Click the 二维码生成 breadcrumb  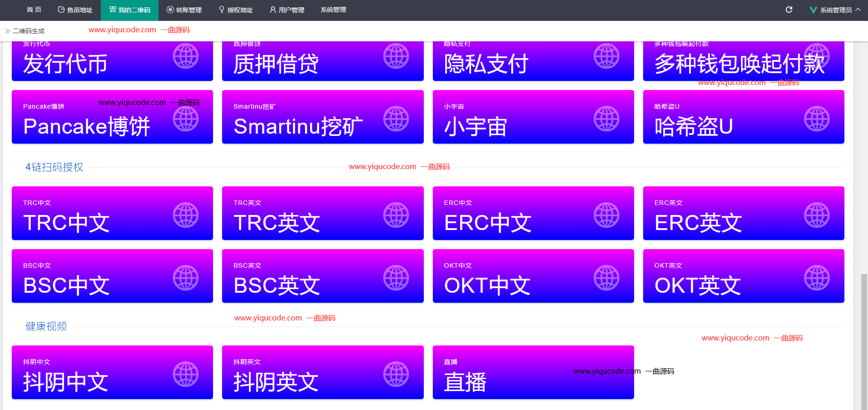point(29,31)
